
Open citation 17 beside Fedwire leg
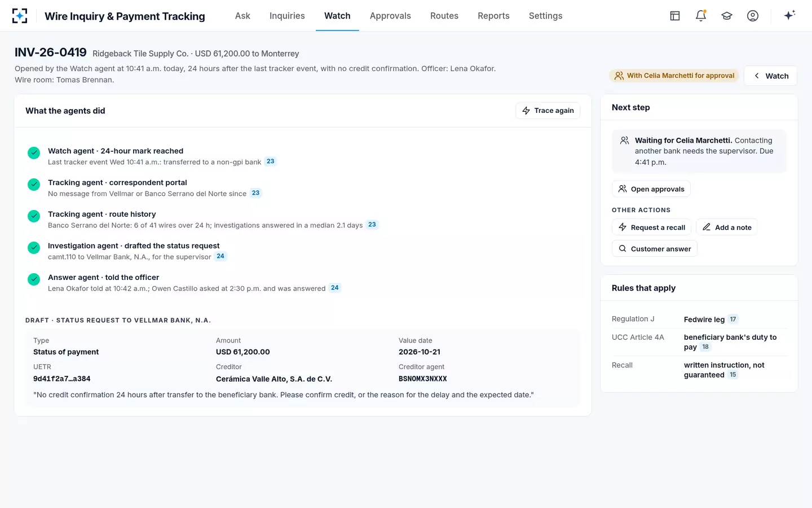pos(733,319)
